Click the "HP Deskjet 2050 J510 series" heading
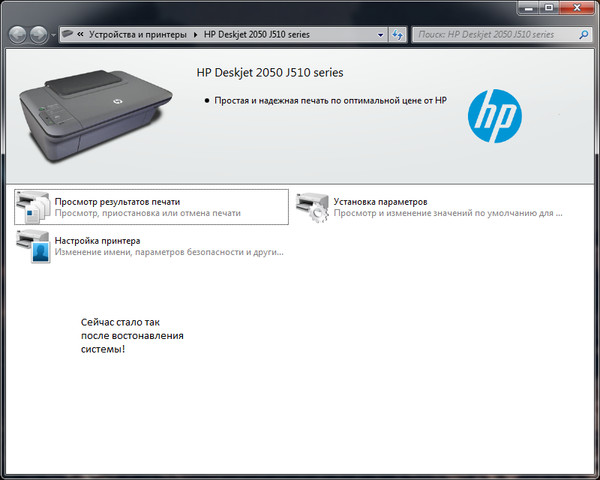600x480 pixels. point(270,72)
